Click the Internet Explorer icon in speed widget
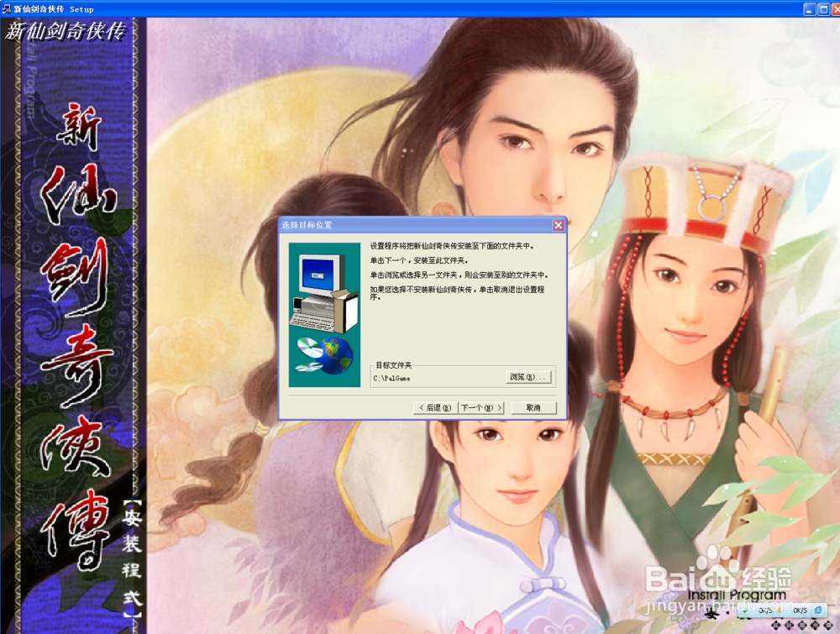The width and height of the screenshot is (840, 634). pos(818,610)
